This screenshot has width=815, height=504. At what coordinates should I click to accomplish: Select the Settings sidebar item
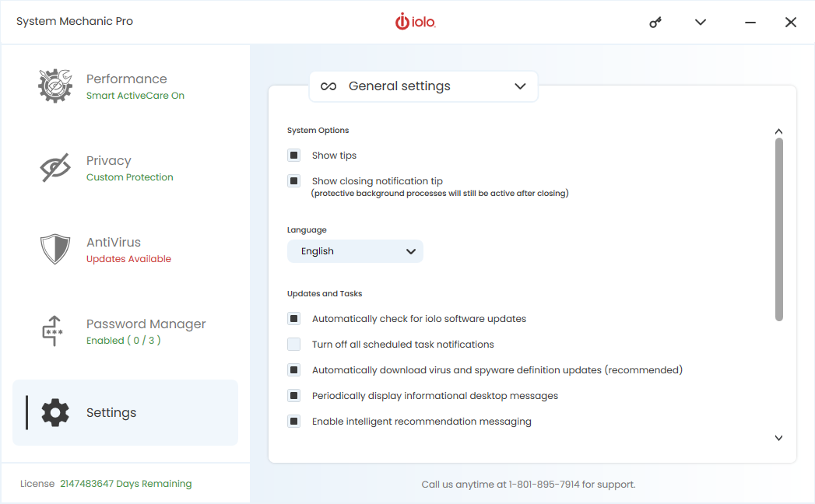(125, 412)
